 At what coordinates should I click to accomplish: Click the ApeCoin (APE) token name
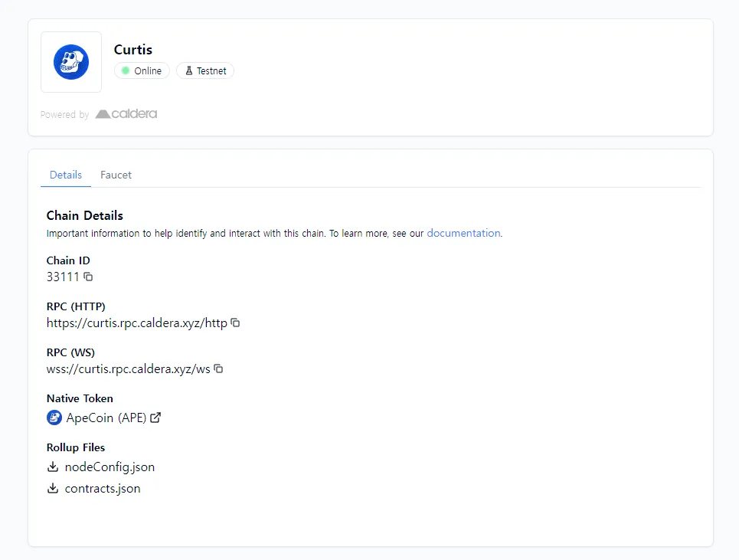click(x=106, y=418)
